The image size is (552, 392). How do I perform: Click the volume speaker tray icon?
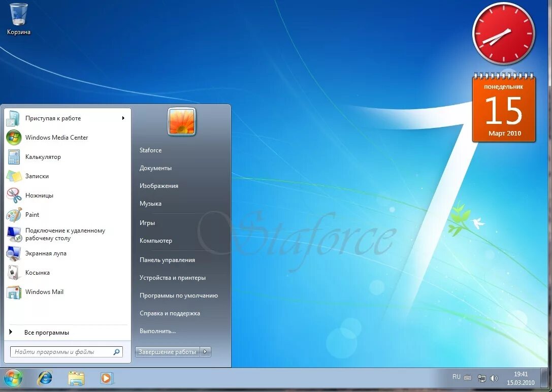pyautogui.click(x=494, y=378)
